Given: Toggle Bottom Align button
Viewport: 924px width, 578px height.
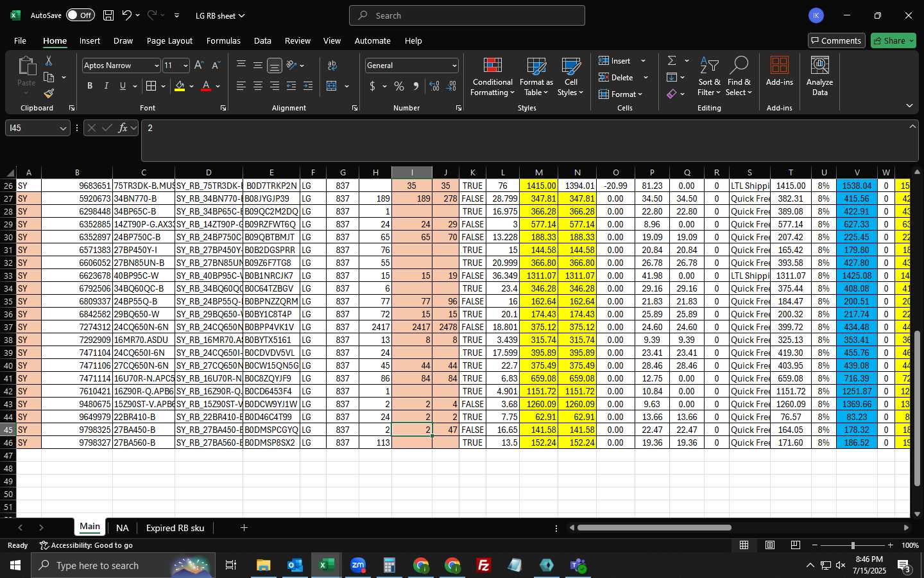Looking at the screenshot, I should (275, 66).
